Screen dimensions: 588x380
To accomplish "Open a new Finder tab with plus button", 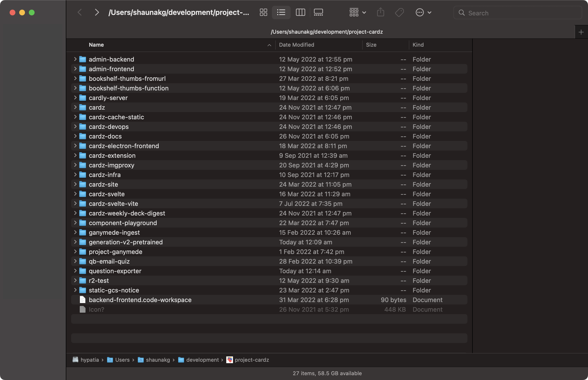I will tap(581, 32).
